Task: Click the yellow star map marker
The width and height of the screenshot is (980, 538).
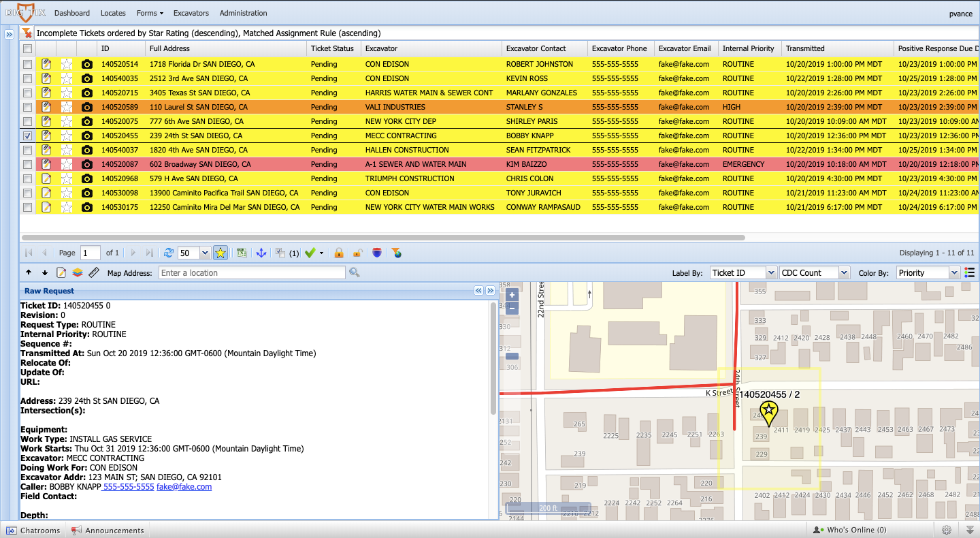Action: click(768, 413)
